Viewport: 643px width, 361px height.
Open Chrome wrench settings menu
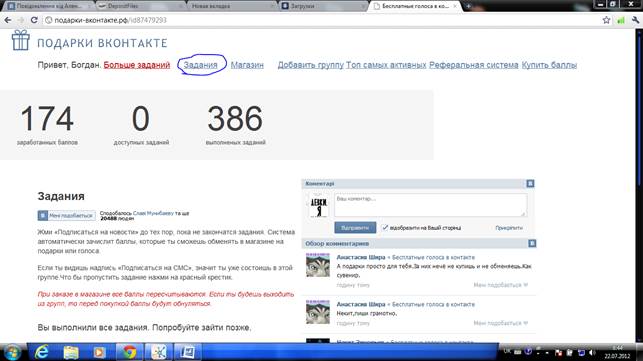click(x=635, y=20)
